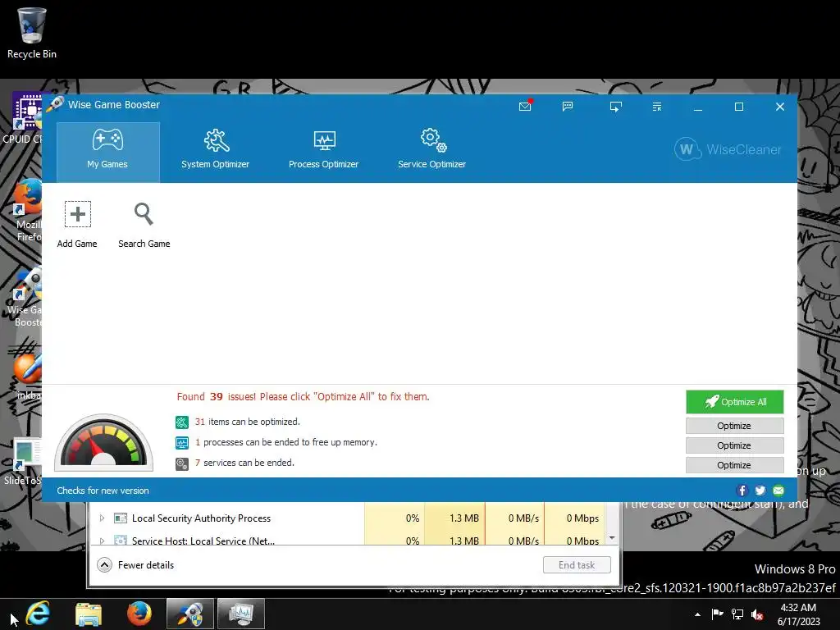The image size is (840, 630).
Task: Click the WiseCleaner logo
Action: point(728,149)
